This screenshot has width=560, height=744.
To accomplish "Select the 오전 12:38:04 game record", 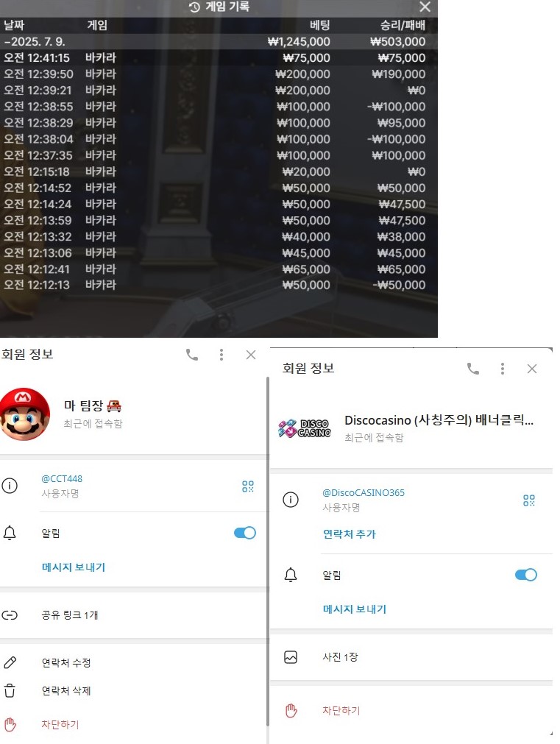I will pyautogui.click(x=219, y=139).
